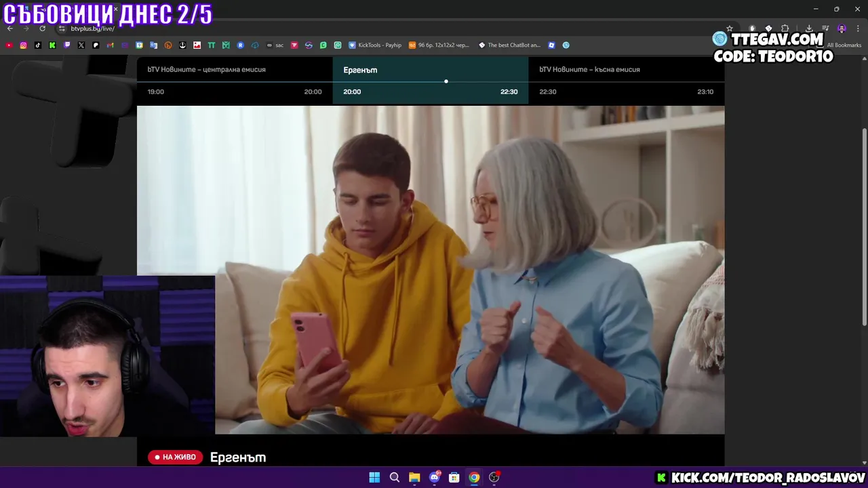Open the green Kick bookmark icon

click(52, 45)
